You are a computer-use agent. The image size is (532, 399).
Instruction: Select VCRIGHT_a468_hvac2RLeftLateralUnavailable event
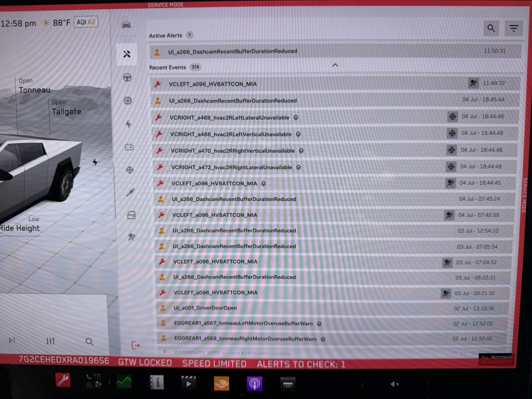click(x=336, y=117)
